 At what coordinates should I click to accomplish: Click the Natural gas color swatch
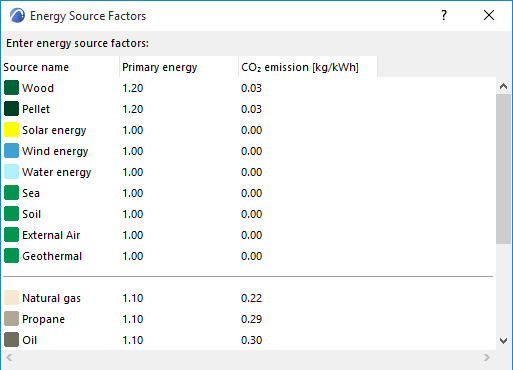(11, 298)
